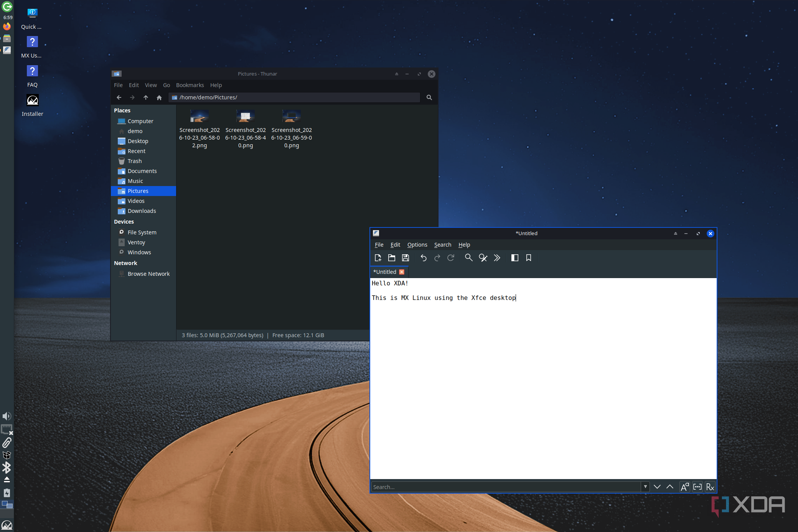Close the *Untitled tab with red X
798x532 pixels.
(402, 272)
